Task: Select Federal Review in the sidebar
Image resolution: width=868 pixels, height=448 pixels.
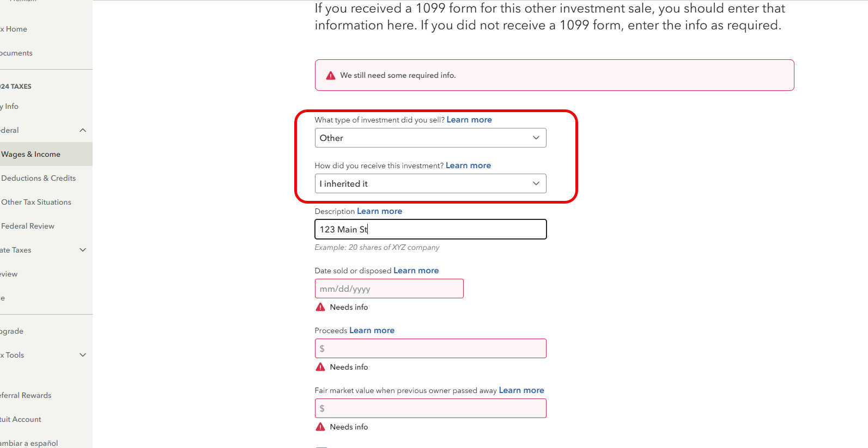Action: point(28,226)
